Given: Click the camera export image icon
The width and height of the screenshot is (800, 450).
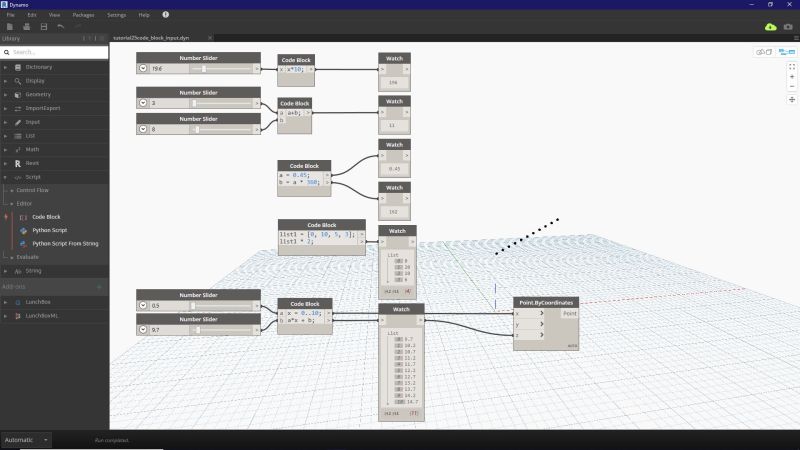Looking at the screenshot, I should tap(788, 27).
